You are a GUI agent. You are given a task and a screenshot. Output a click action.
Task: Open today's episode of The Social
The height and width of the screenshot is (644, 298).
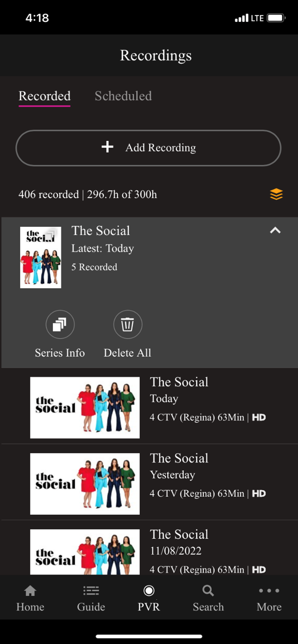149,407
